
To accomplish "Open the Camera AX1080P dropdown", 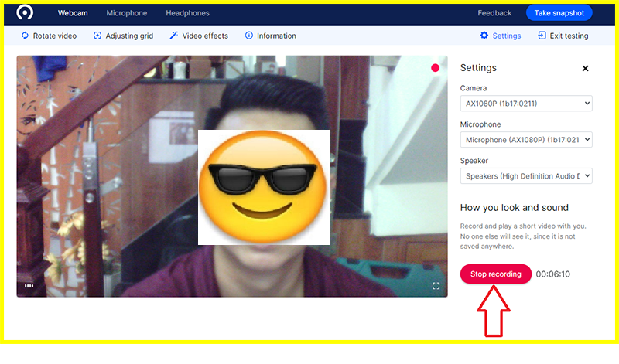I will coord(526,103).
